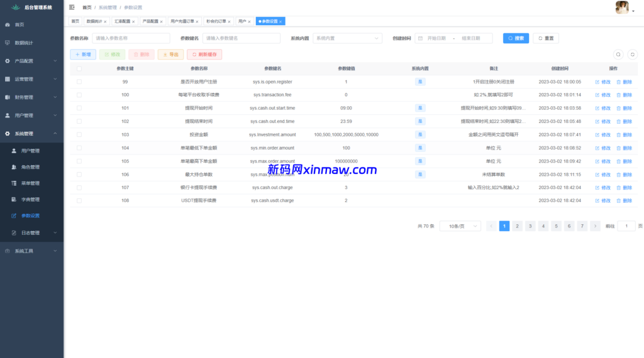Viewport: 644px width, 358px height.
Task: Go to page 3 in pagination
Action: pyautogui.click(x=530, y=226)
